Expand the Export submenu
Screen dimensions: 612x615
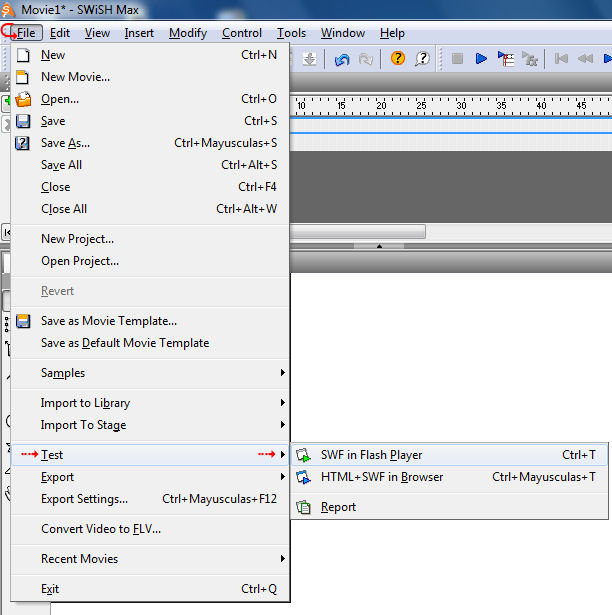tap(150, 477)
